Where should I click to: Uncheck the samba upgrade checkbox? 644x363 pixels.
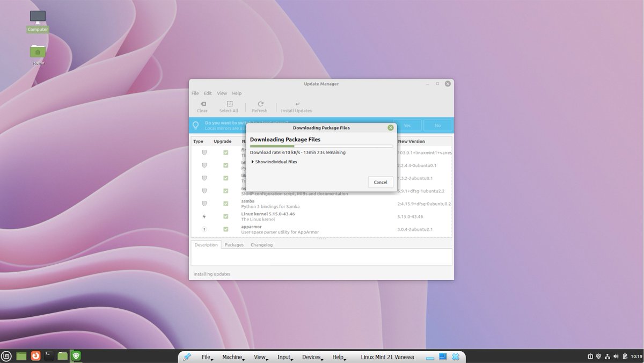point(225,204)
